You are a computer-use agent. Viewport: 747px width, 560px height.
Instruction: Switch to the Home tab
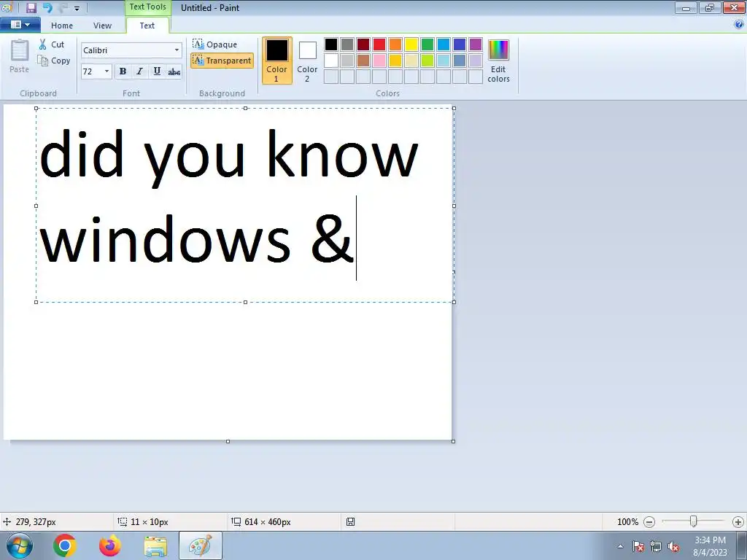pos(62,26)
